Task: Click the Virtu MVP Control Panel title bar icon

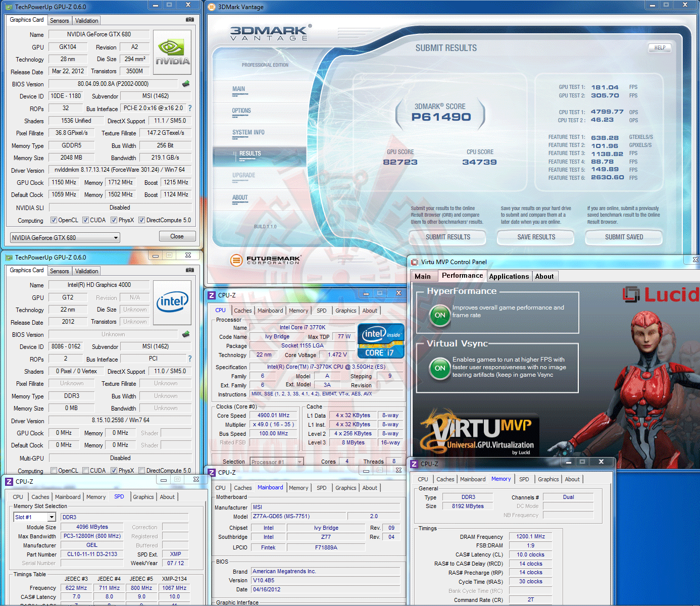Action: point(415,262)
